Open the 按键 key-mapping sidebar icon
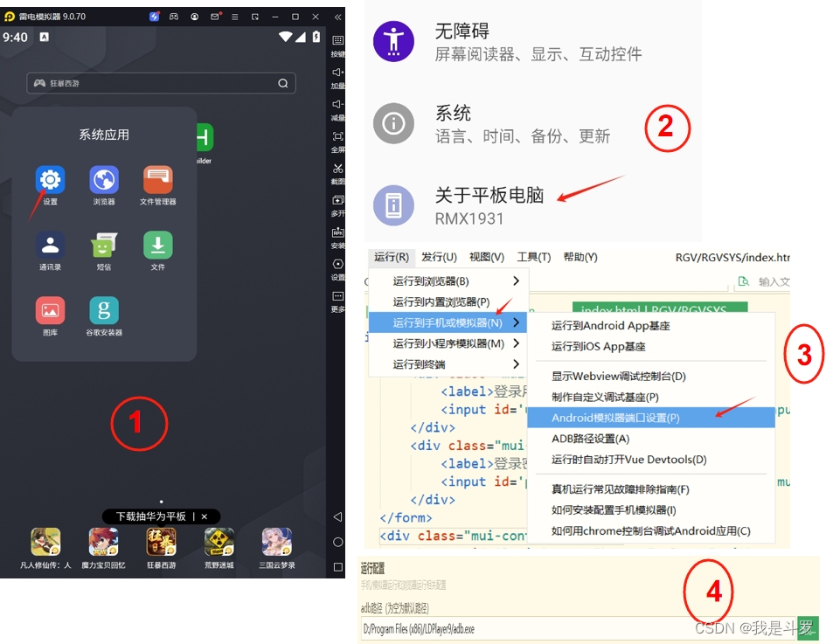 pyautogui.click(x=338, y=42)
